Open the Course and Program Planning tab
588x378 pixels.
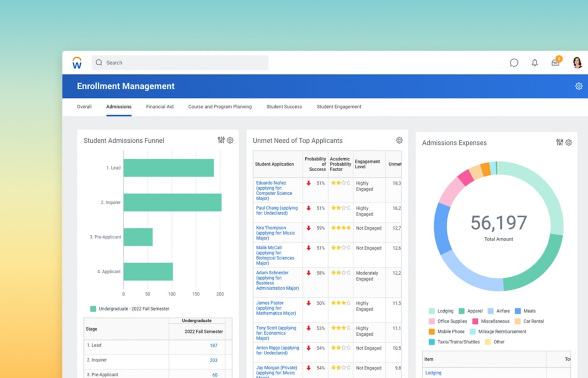click(220, 107)
